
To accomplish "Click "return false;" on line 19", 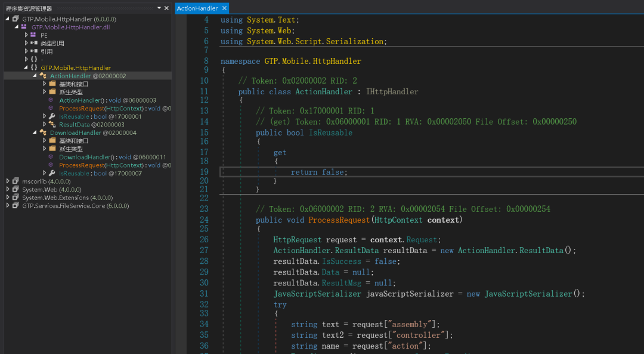I will 319,173.
